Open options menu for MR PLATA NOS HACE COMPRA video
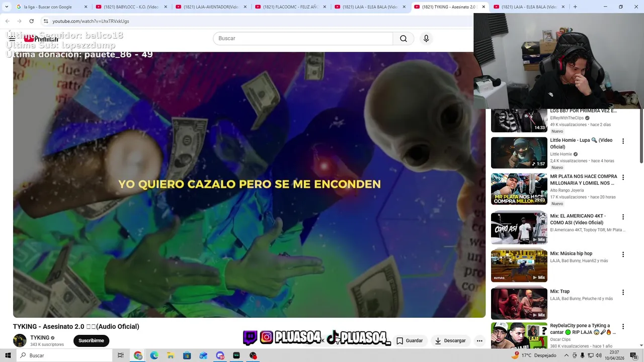The width and height of the screenshot is (644, 362). [623, 177]
